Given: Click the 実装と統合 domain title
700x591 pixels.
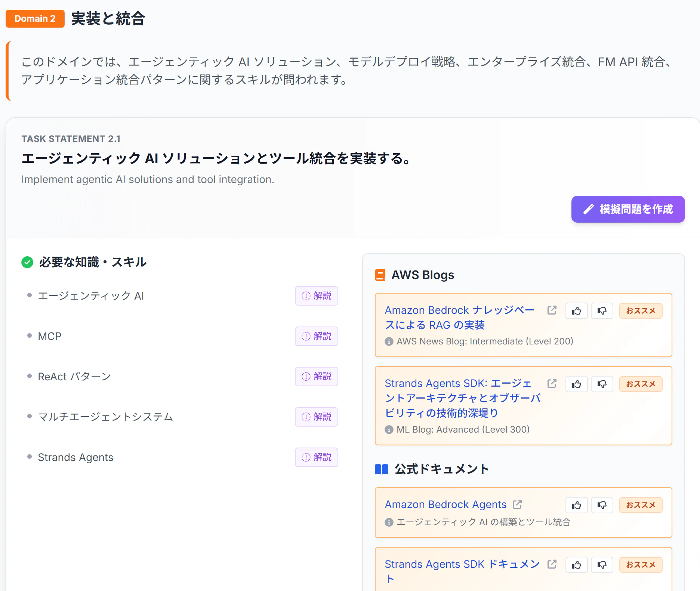Looking at the screenshot, I should [x=108, y=19].
